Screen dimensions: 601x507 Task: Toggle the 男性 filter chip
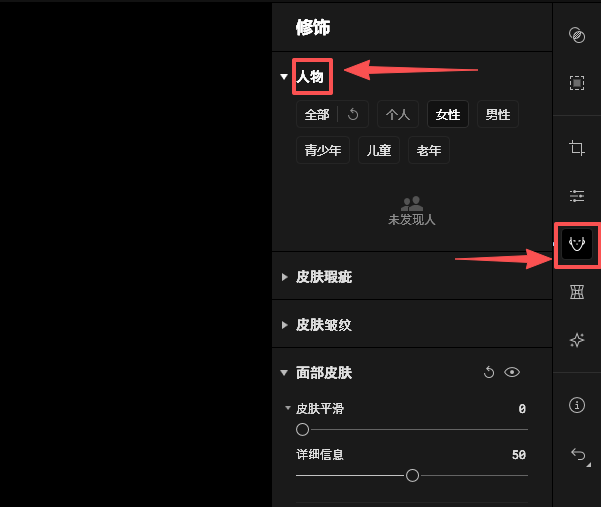(498, 115)
